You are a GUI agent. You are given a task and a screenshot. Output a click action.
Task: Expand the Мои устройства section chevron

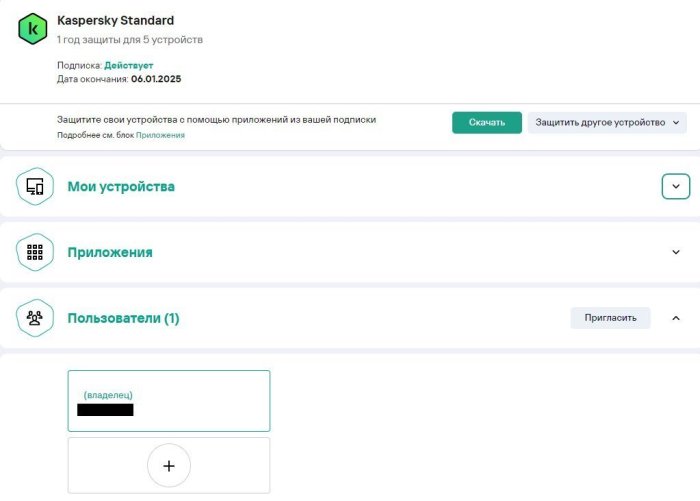[x=676, y=187]
